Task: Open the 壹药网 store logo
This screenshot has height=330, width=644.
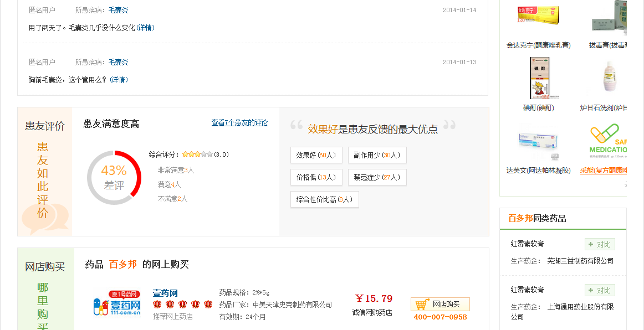Action: (x=117, y=304)
